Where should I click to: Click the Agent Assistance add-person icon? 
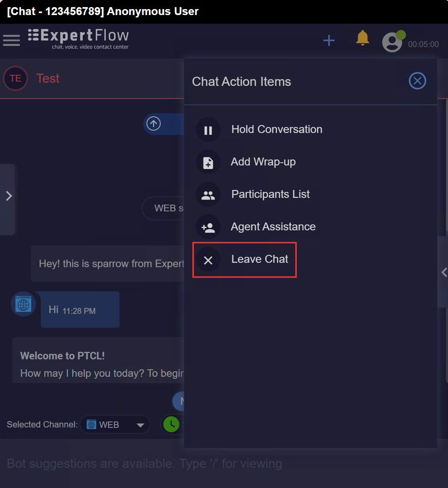click(x=208, y=227)
